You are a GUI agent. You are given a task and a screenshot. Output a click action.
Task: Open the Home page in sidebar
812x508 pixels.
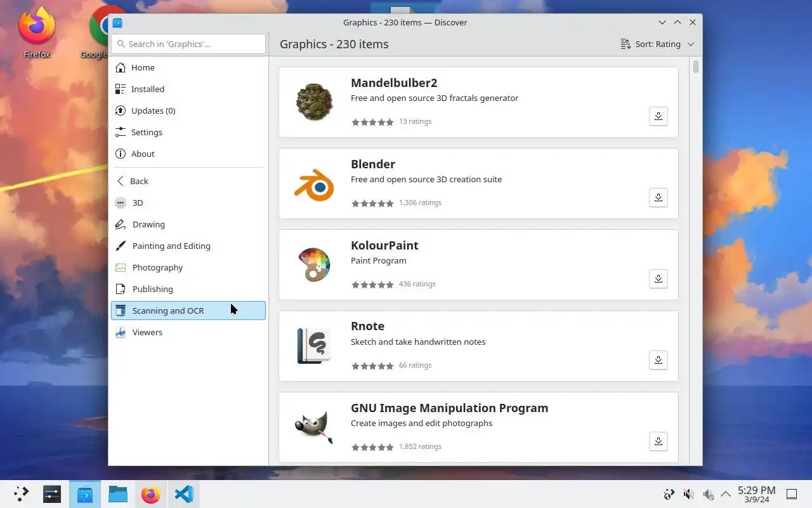(x=188, y=67)
